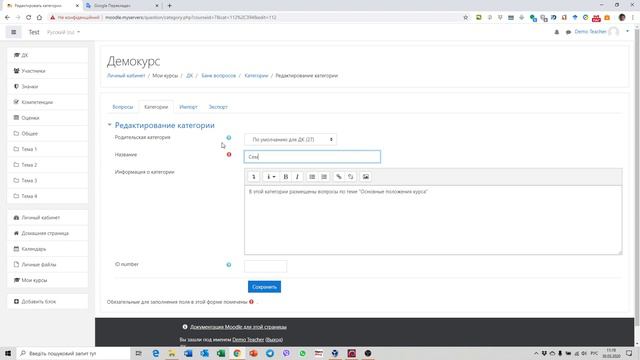Open Viber from the taskbar

pyautogui.click(x=286, y=353)
